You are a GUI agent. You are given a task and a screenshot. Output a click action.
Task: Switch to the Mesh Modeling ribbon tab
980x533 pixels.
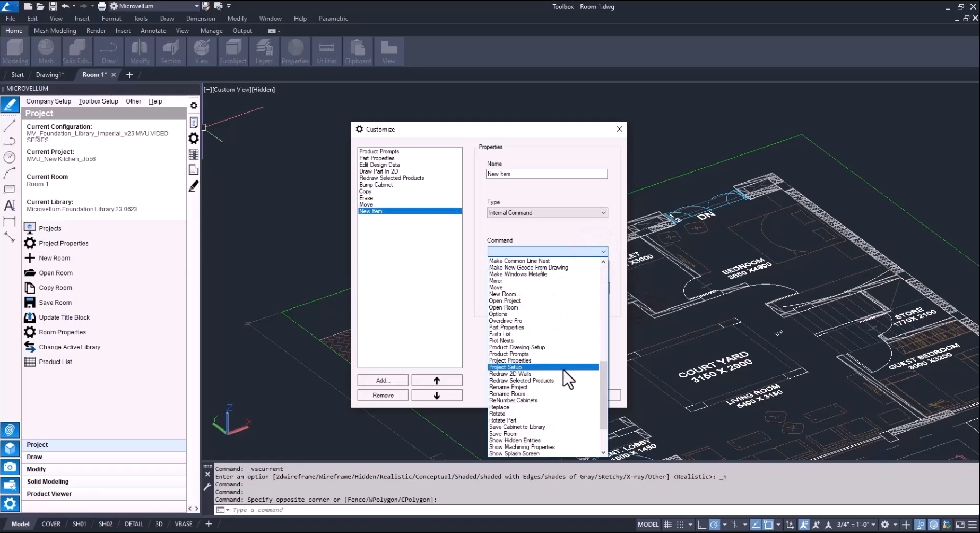[x=55, y=31]
